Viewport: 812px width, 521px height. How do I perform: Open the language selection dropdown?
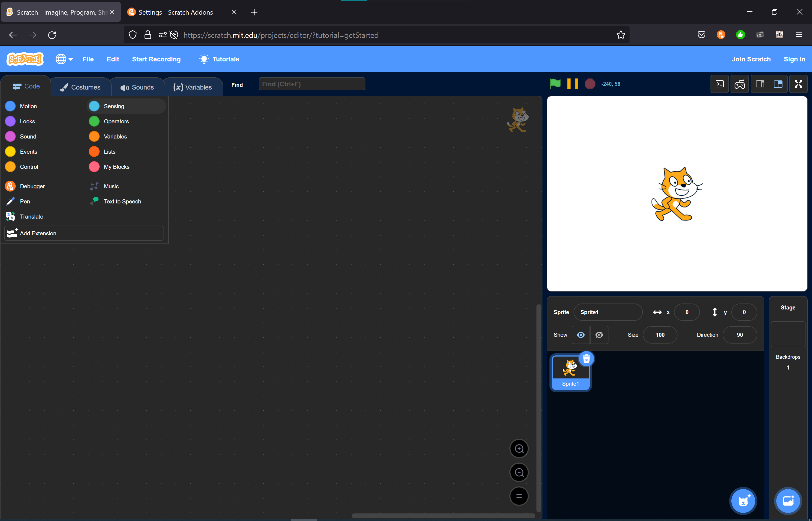point(64,59)
